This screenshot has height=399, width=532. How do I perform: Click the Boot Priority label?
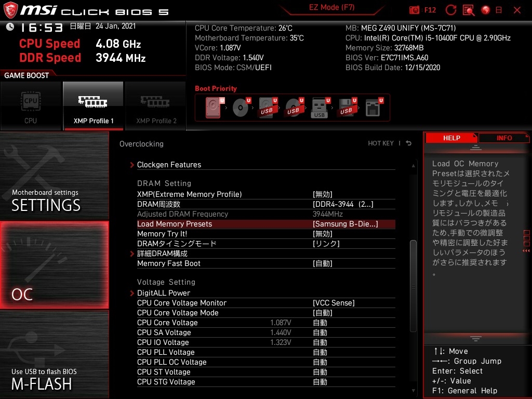[x=216, y=88]
